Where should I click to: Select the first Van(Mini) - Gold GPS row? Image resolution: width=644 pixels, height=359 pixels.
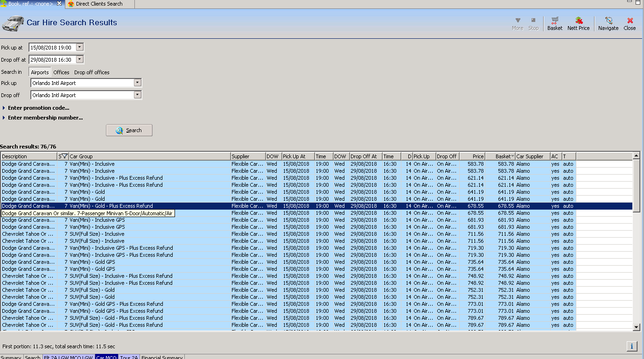tap(316, 262)
